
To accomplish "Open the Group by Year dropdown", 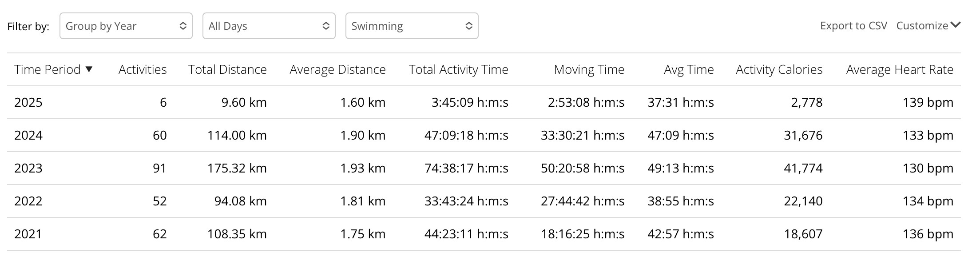I will click(x=126, y=26).
